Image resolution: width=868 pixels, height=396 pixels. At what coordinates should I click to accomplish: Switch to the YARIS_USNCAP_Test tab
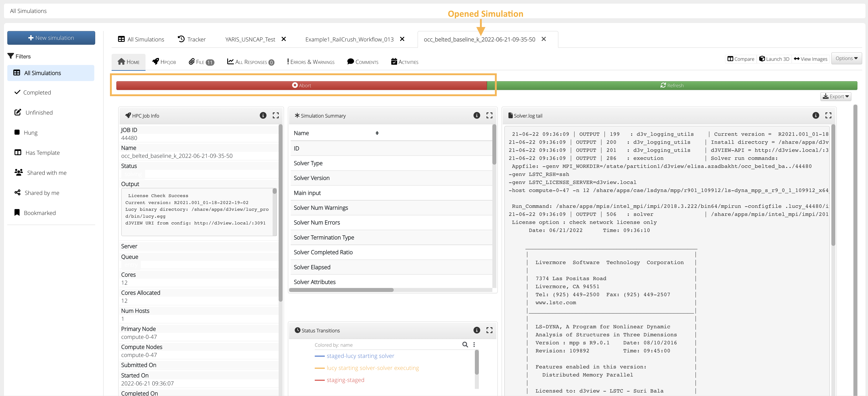(250, 39)
